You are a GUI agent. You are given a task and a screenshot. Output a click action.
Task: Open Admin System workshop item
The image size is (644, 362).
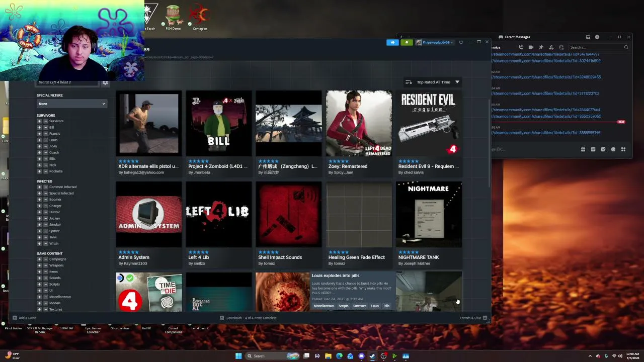[x=149, y=224]
